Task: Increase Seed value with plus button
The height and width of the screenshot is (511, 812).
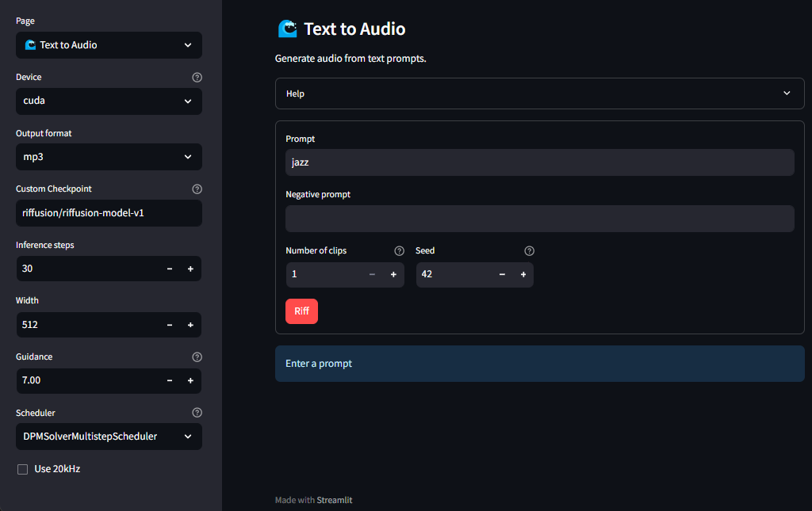Action: 523,275
